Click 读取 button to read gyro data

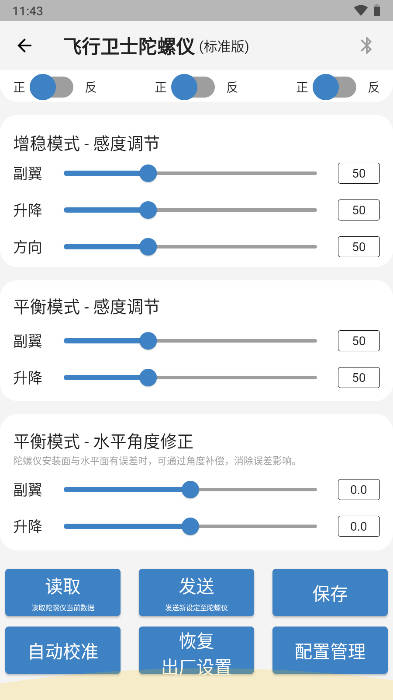63,592
